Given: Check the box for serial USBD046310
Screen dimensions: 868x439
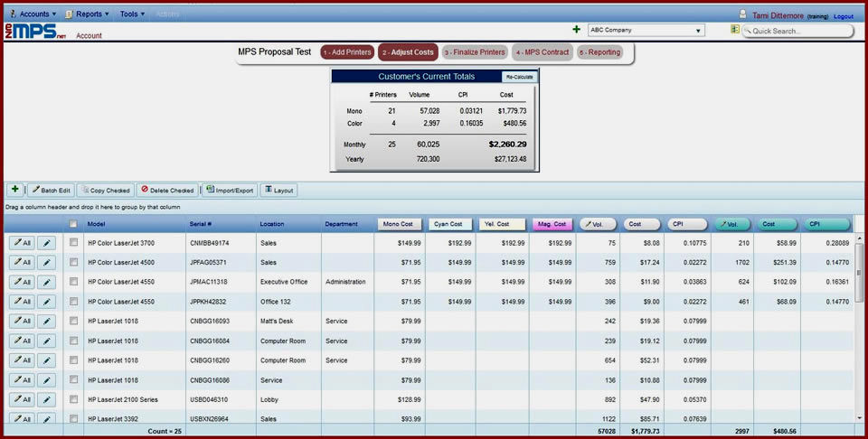Looking at the screenshot, I should click(x=73, y=399).
